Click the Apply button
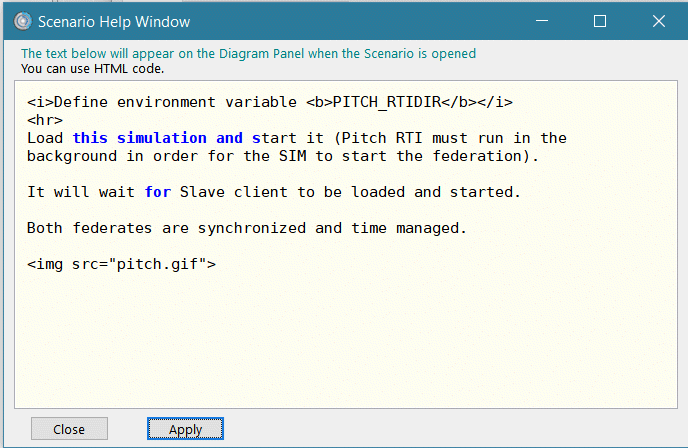This screenshot has width=688, height=448. [x=185, y=429]
